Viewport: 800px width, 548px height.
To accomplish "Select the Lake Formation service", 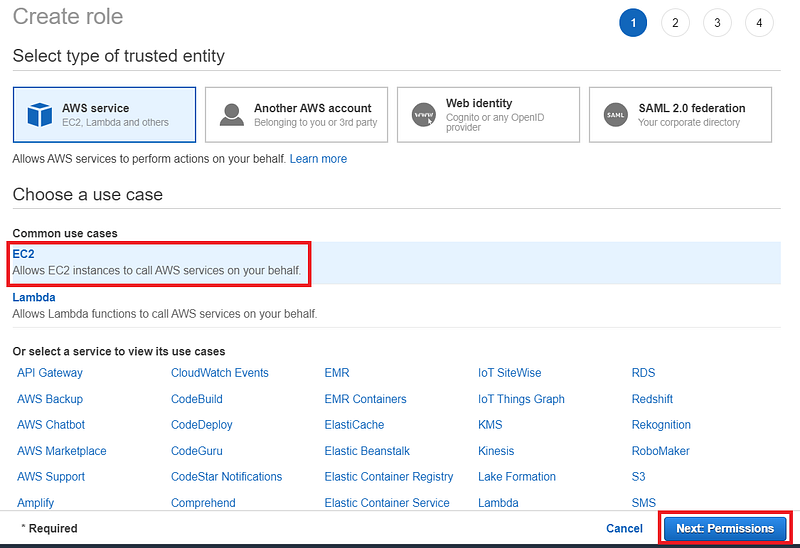I will 517,477.
